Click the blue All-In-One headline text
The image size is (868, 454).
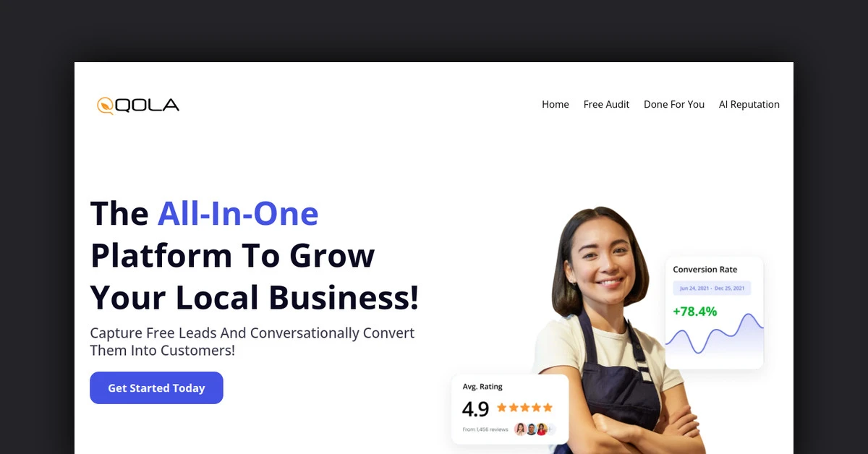[x=238, y=213]
